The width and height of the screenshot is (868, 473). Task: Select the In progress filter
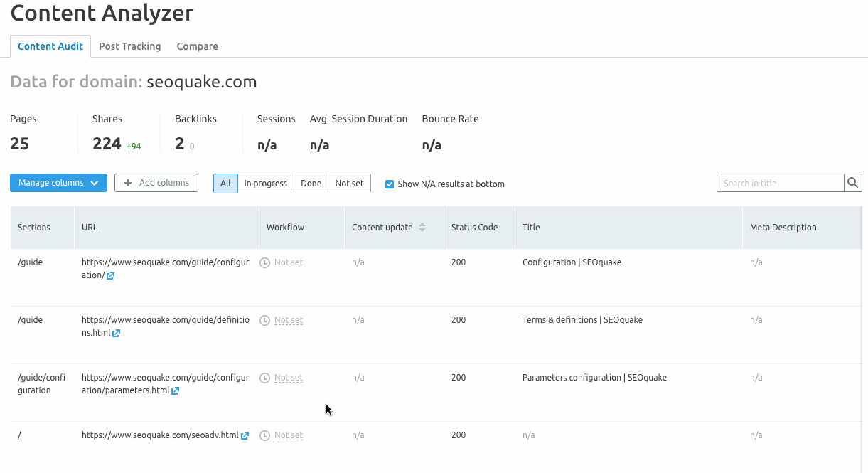tap(265, 184)
